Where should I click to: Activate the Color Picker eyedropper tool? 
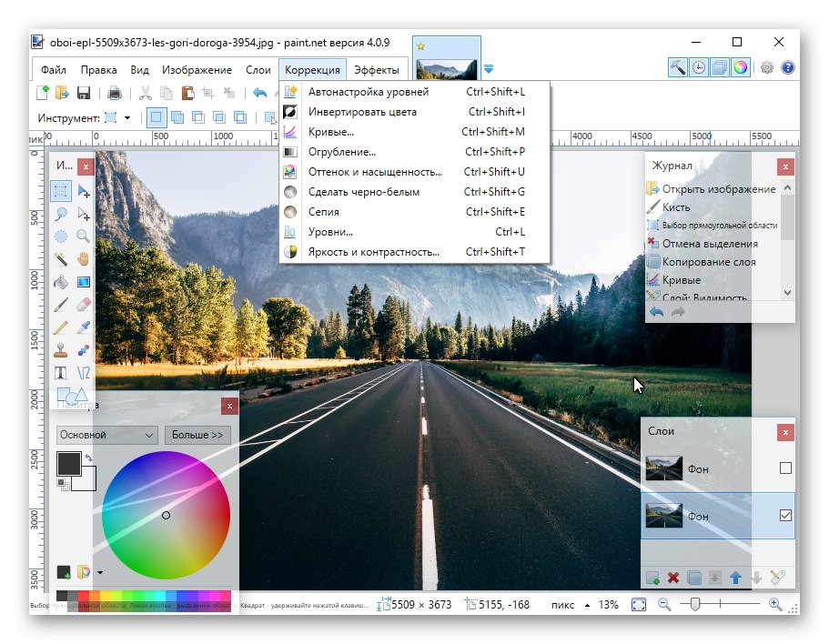[84, 327]
